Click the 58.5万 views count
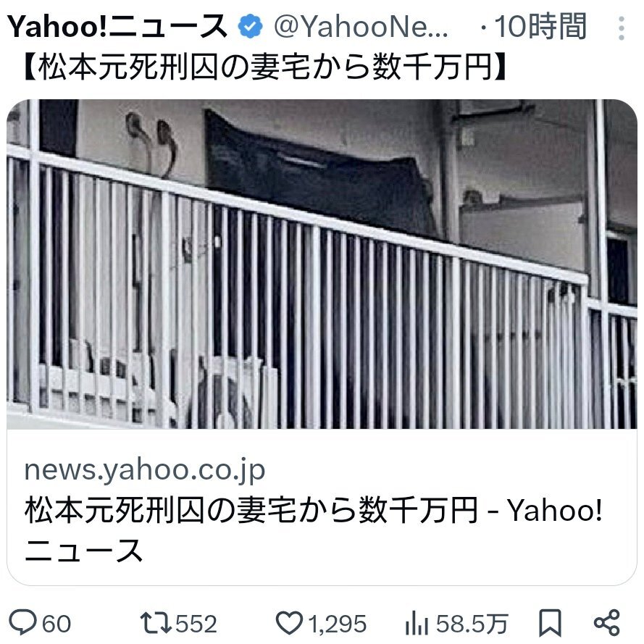The height and width of the screenshot is (644, 644). [x=472, y=624]
